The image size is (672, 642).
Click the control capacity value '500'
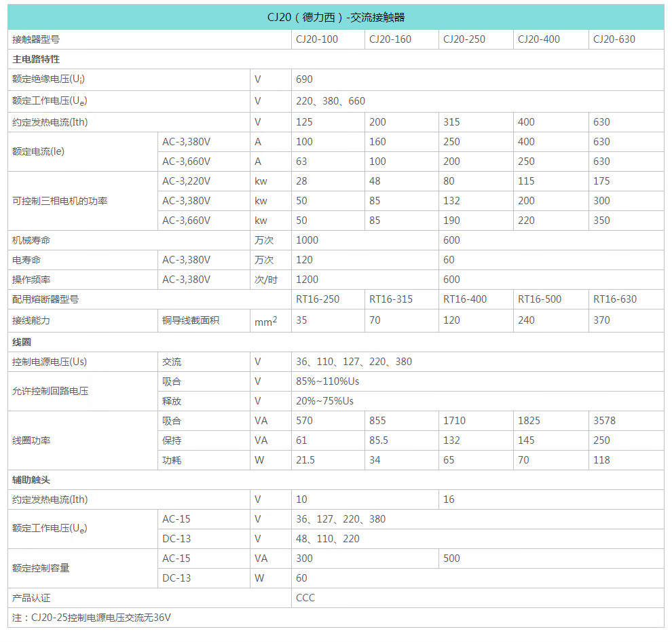tap(451, 559)
